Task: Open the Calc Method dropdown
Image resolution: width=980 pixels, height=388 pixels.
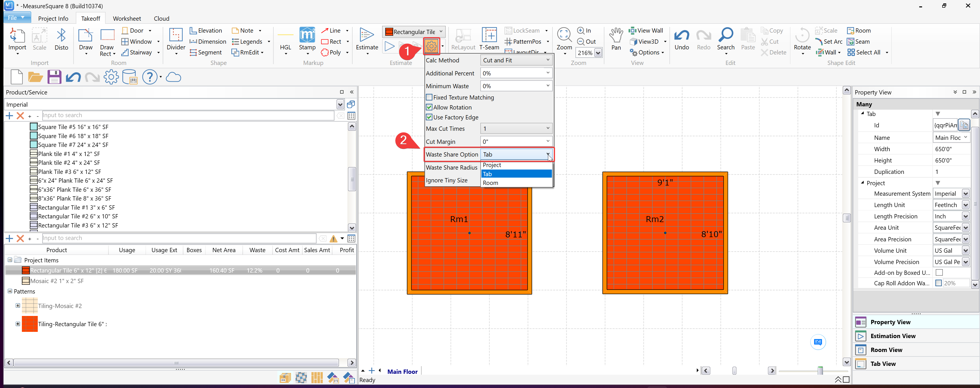Action: [x=516, y=60]
